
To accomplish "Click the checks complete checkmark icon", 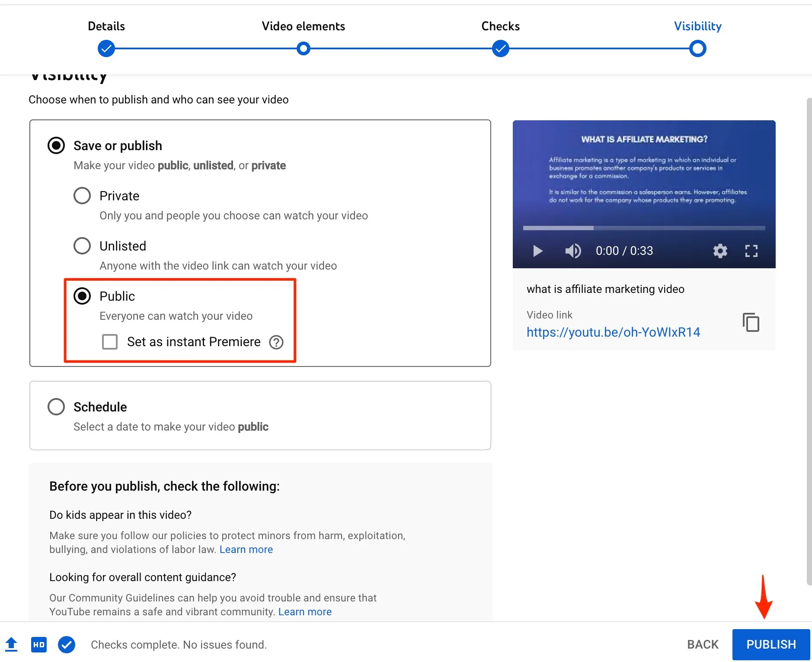I will pyautogui.click(x=67, y=645).
